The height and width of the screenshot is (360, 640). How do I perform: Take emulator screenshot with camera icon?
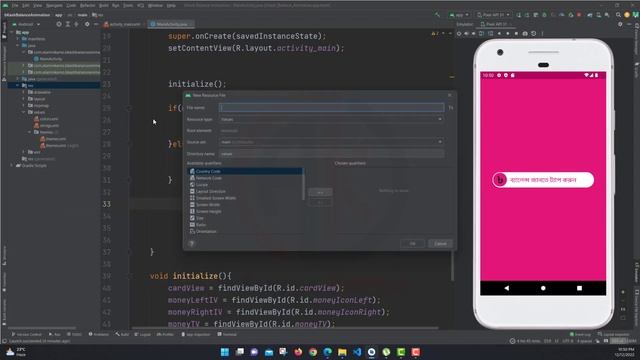tap(525, 33)
